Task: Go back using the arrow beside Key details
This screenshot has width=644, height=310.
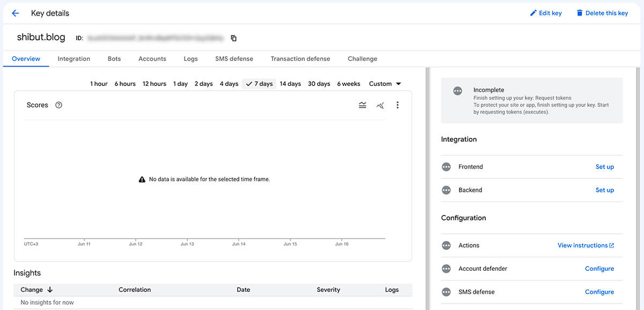Action: (x=15, y=13)
